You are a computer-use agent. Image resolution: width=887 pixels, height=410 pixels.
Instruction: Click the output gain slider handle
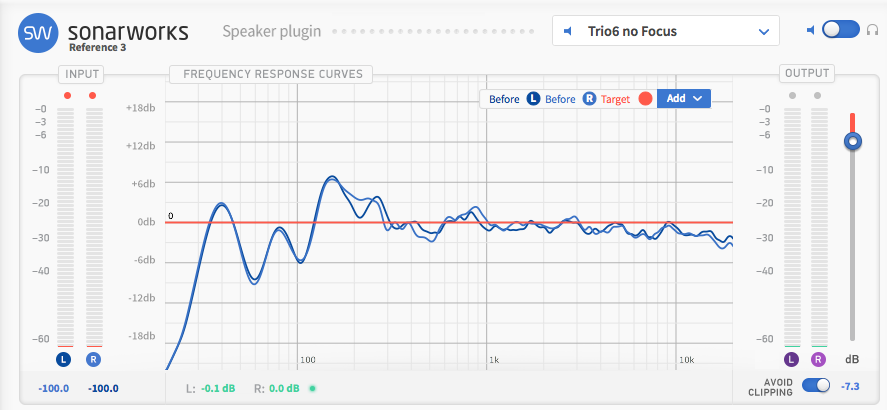852,141
